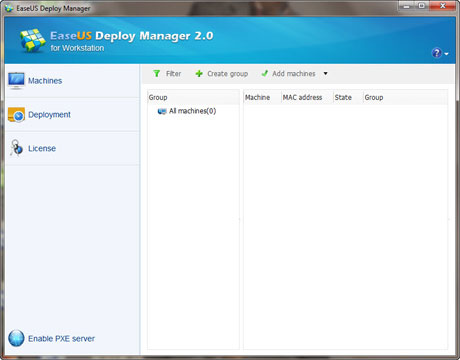Viewport: 460px width, 360px height.
Task: Click the Filter text button
Action: coord(173,74)
